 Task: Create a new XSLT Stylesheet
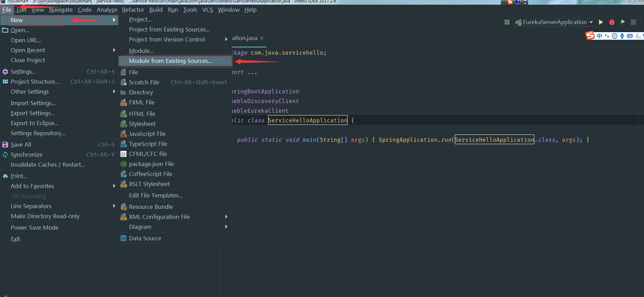175,184
